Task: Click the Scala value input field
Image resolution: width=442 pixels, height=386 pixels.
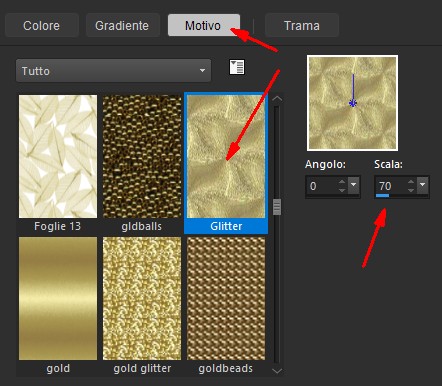Action: 391,186
